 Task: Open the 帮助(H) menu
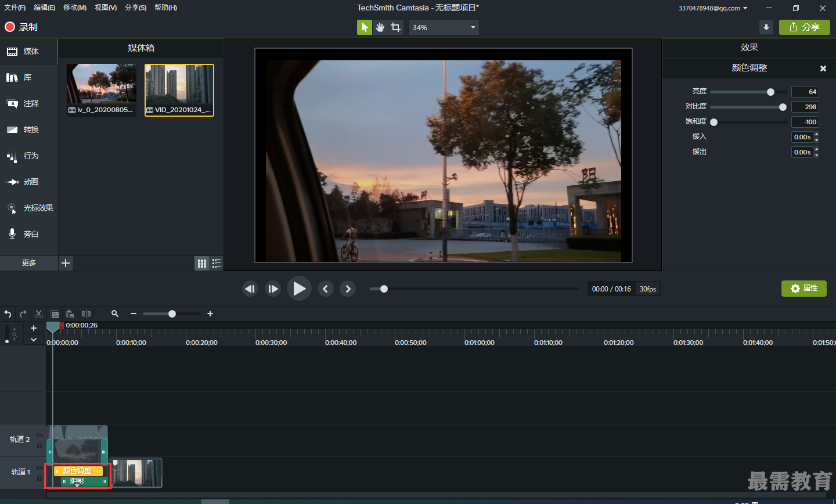pos(166,8)
